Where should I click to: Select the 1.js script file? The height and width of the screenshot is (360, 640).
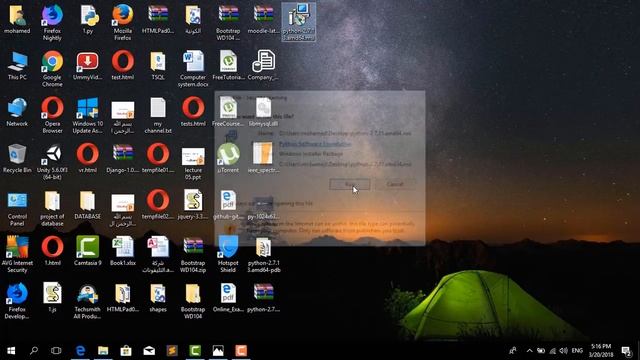pyautogui.click(x=52, y=297)
